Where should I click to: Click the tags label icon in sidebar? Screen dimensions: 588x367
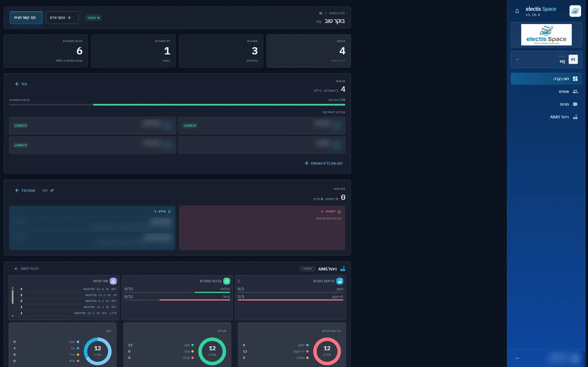(x=575, y=104)
